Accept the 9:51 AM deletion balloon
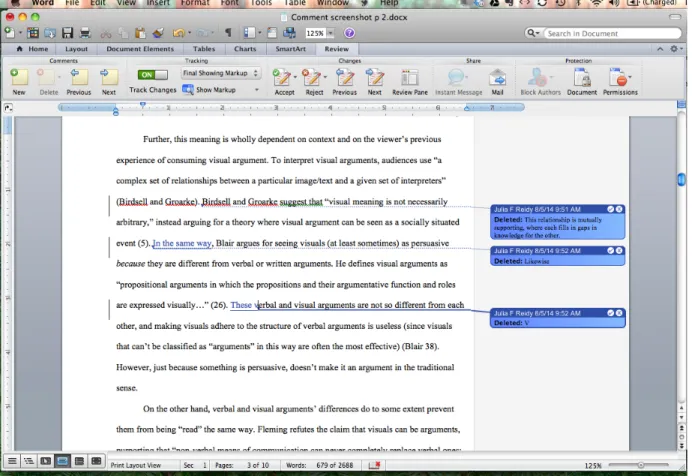The width and height of the screenshot is (692, 476). click(x=610, y=209)
